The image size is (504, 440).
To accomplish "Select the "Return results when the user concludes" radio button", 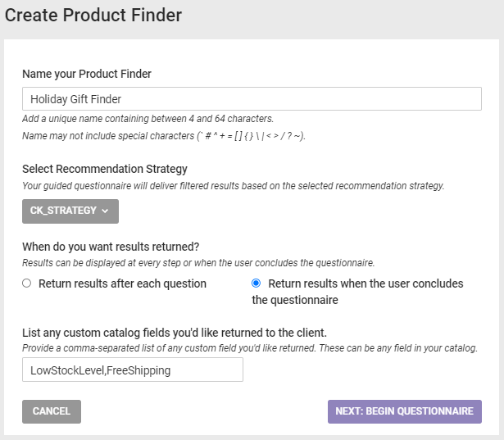I will pyautogui.click(x=257, y=284).
